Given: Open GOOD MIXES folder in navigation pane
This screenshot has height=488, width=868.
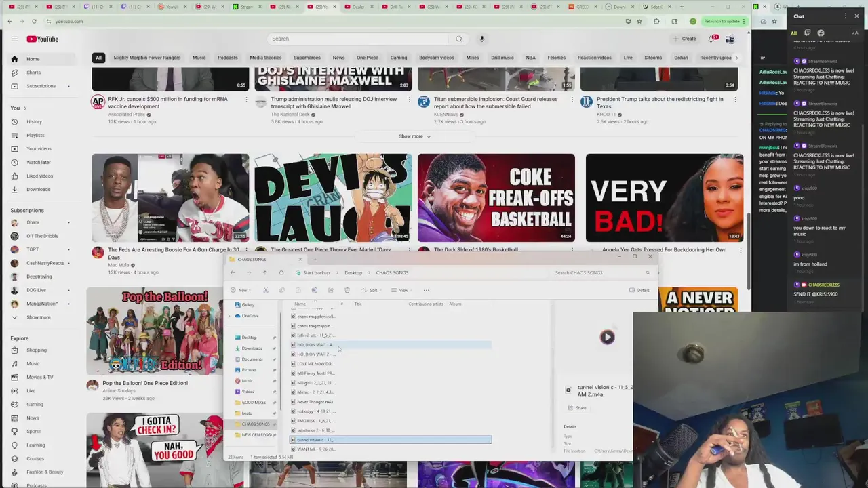Looking at the screenshot, I should point(254,403).
